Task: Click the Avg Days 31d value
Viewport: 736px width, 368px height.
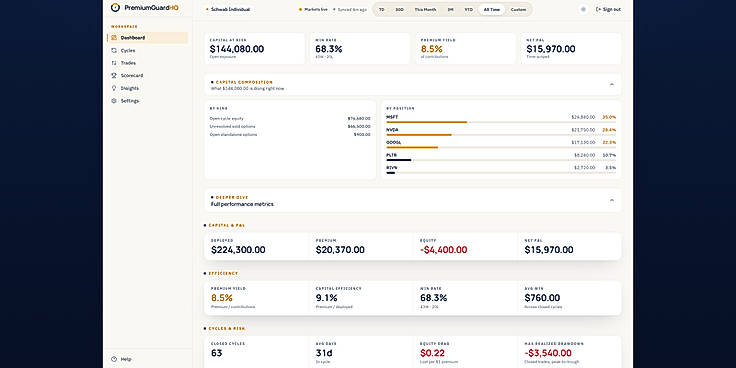Action: (324, 353)
